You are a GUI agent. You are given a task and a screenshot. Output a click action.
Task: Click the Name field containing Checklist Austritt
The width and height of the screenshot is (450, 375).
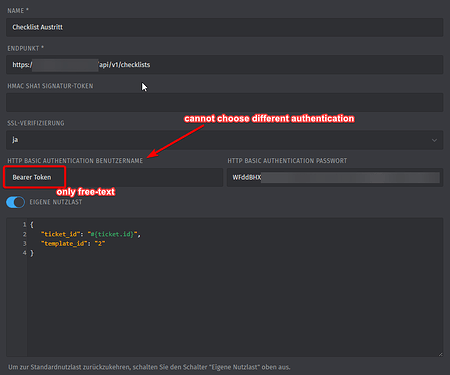(224, 27)
